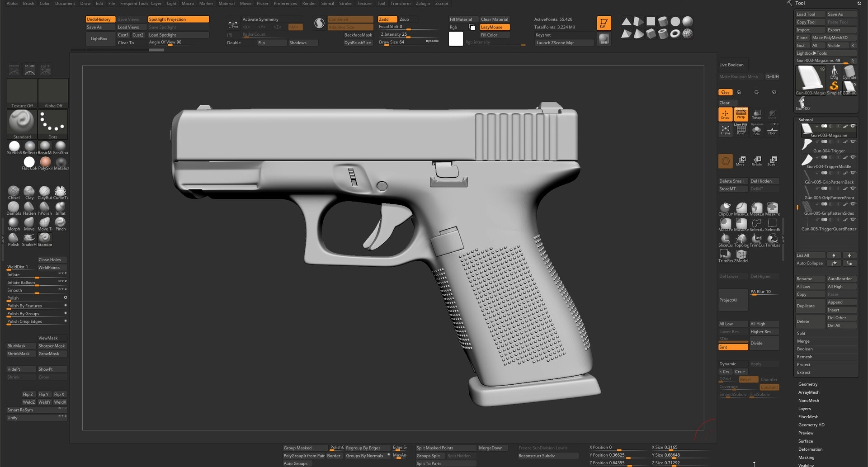Click the BPR render icon

[x=604, y=39]
